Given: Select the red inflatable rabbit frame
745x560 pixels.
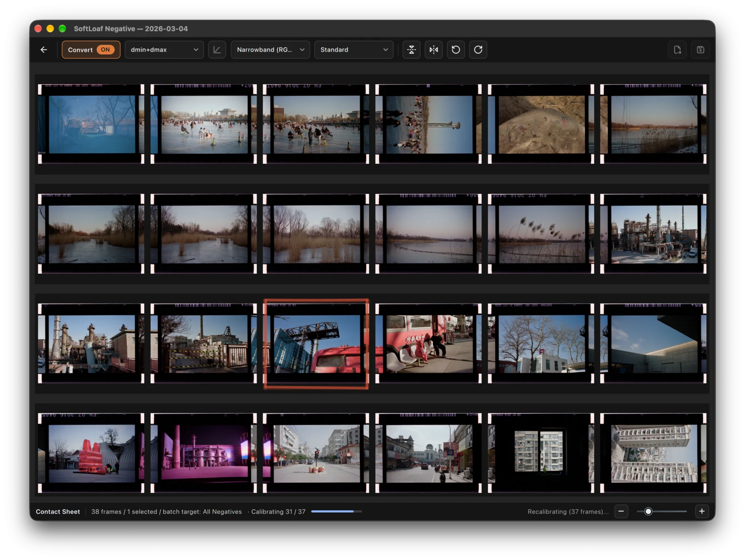Looking at the screenshot, I should 91,453.
